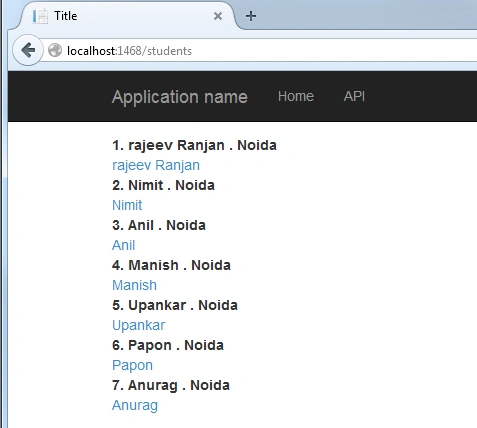Open the Papon student link
This screenshot has width=477, height=428.
(132, 365)
